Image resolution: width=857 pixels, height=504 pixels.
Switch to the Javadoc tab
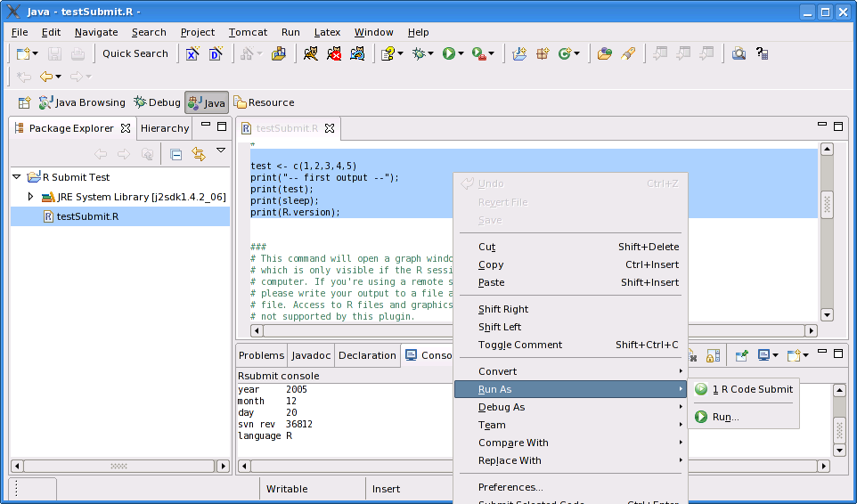click(x=311, y=355)
